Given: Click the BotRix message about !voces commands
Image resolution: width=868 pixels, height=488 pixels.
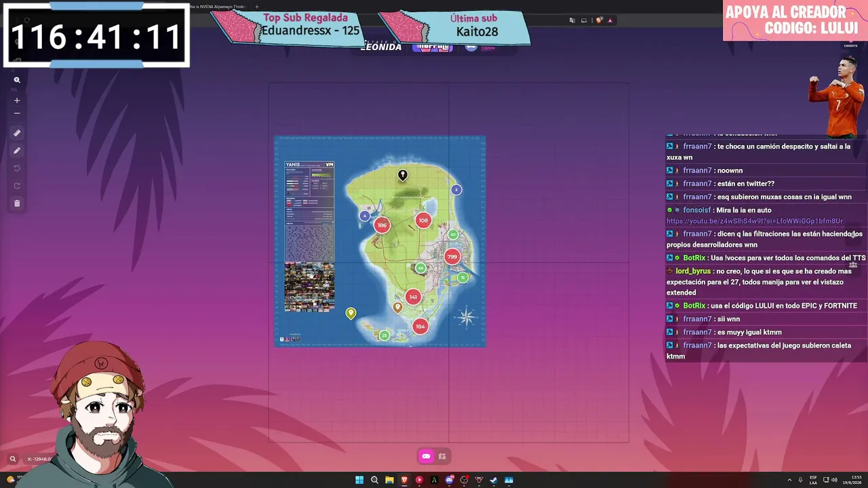Looking at the screenshot, I should (766, 258).
